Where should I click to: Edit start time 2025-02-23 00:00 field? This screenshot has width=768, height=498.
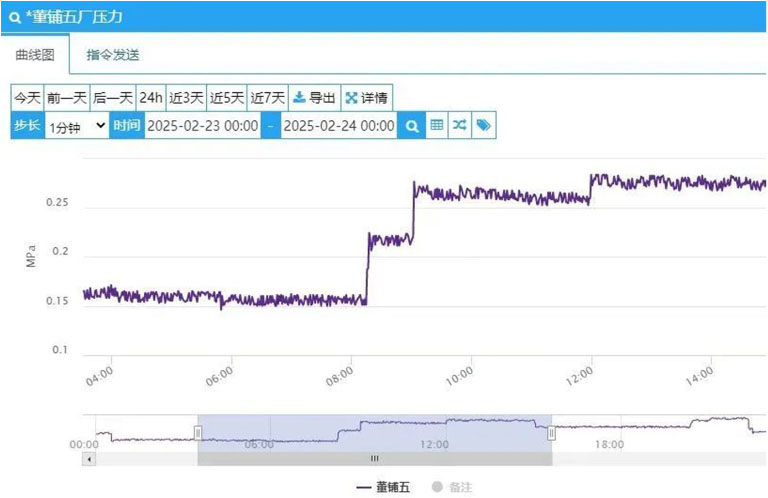click(203, 126)
